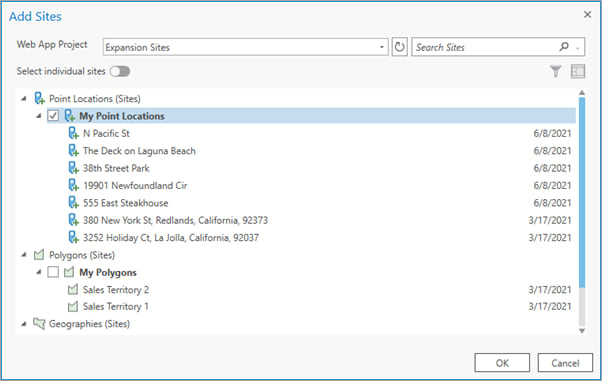Collapse the My Point Locations node
602x381 pixels.
pos(38,116)
